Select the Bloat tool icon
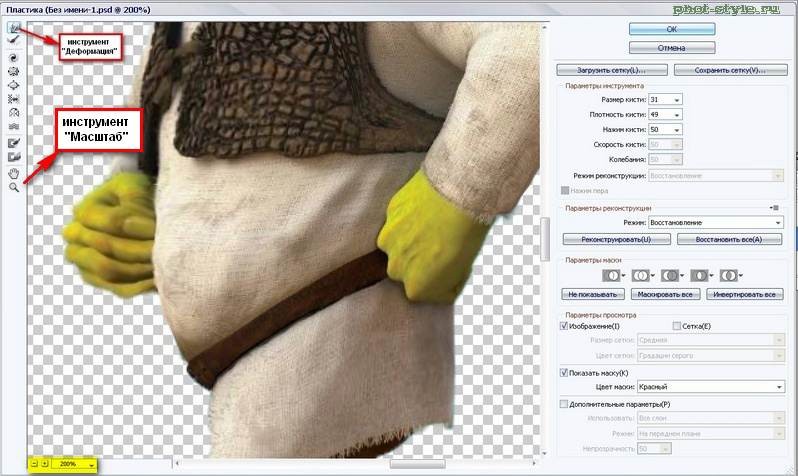This screenshot has height=476, width=798. (x=14, y=85)
